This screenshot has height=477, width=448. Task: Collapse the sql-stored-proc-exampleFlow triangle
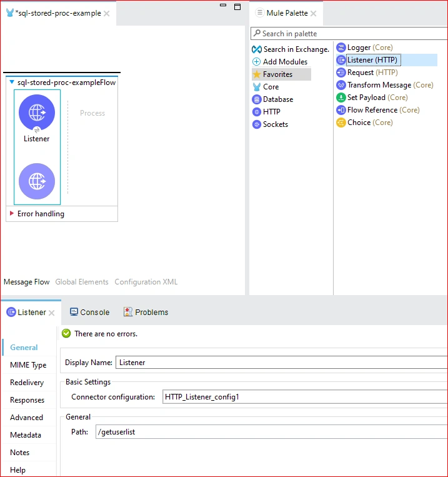(12, 82)
